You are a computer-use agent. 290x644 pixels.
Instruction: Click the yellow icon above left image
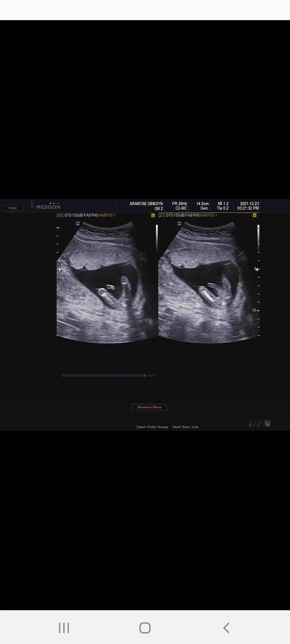coord(153,215)
